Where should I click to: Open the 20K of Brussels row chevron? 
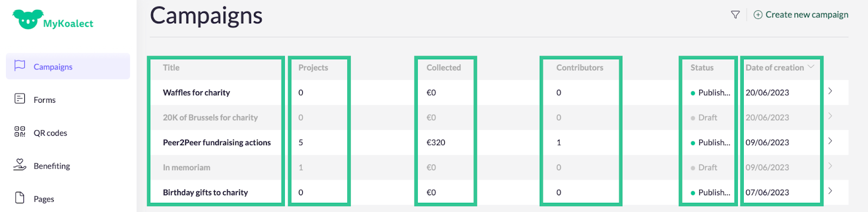tap(830, 116)
